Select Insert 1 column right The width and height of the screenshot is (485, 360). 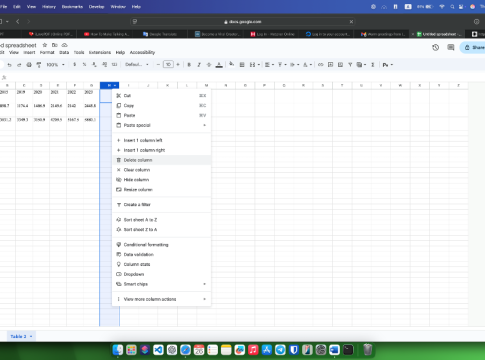(161, 150)
